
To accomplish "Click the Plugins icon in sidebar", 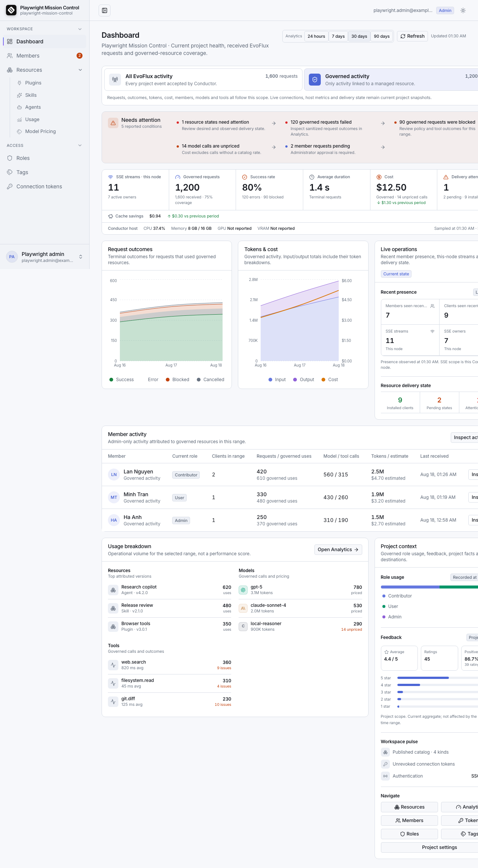I will 19,83.
